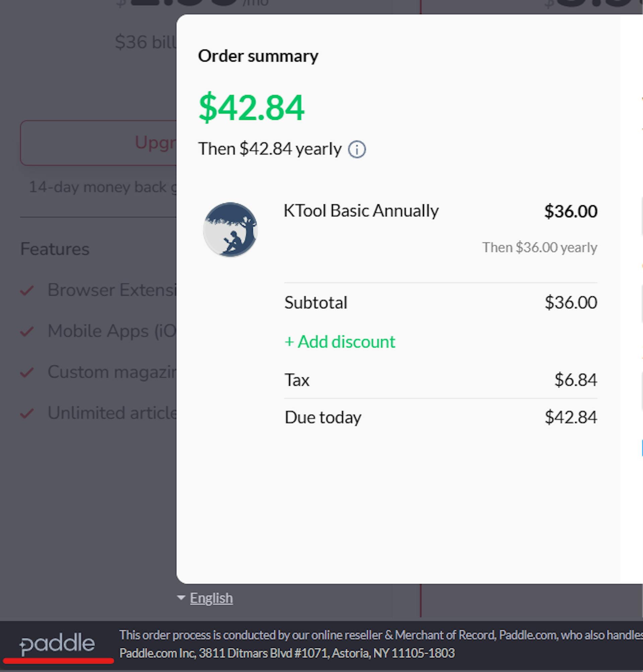Screen dimensions: 643x672
Task: Click the info icon beside yearly price
Action: pos(357,150)
